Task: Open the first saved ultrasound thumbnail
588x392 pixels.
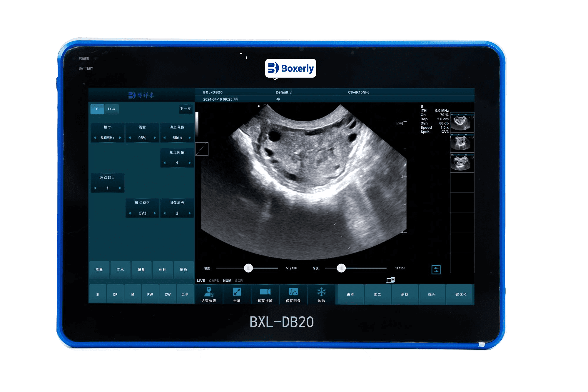Action: tap(462, 123)
